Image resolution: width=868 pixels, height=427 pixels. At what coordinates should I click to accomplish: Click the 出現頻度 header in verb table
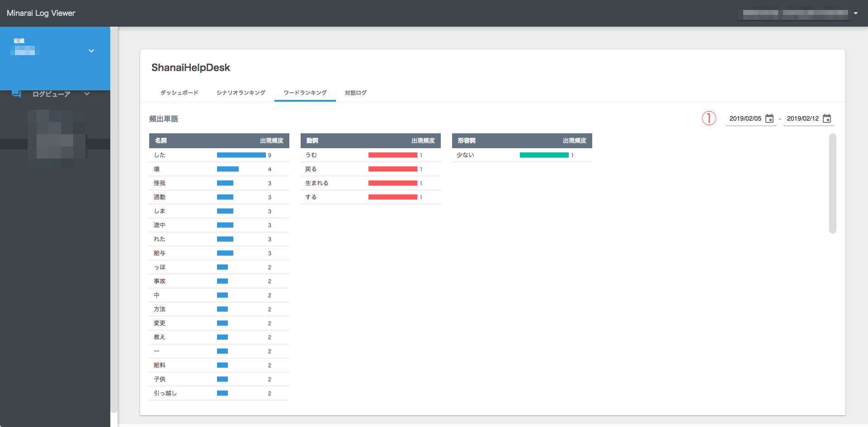423,141
